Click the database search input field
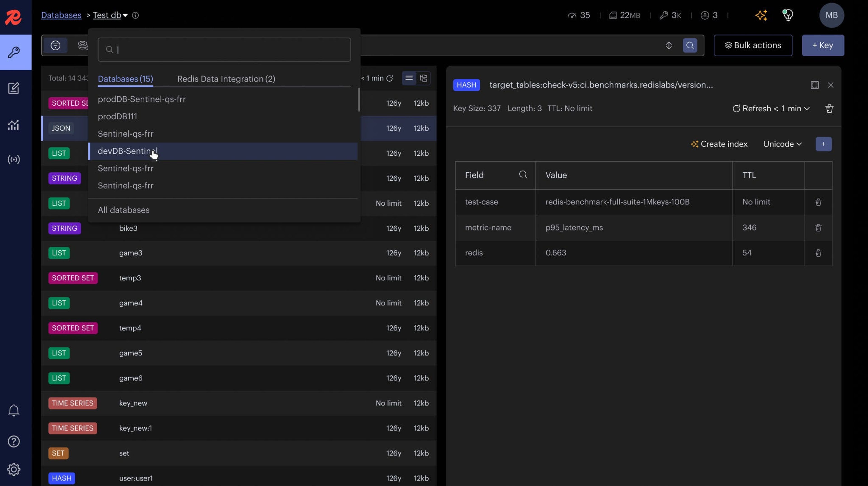868x486 pixels. pos(224,50)
